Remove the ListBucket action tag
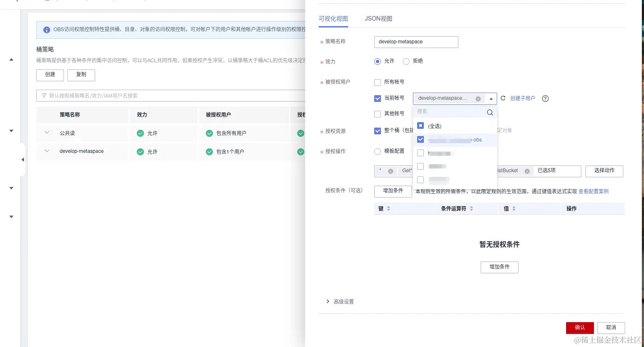The width and height of the screenshot is (644, 347). click(527, 171)
